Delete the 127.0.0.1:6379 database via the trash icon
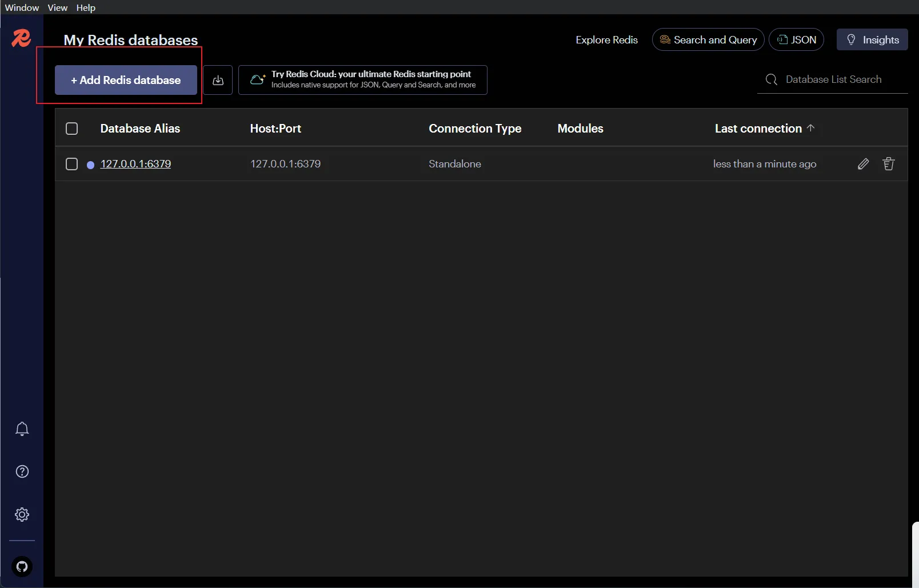 coord(888,164)
